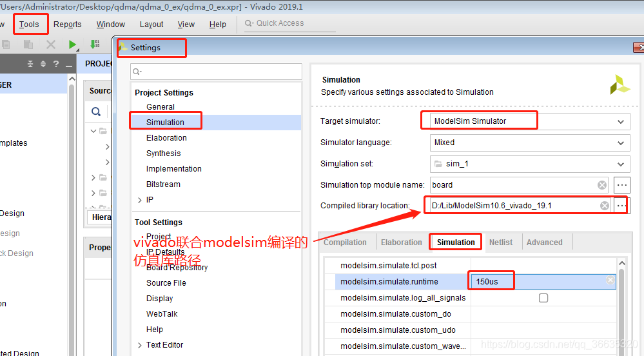Viewport: 644px width, 356px height.
Task: Click the Quick Access search field
Action: pyautogui.click(x=289, y=23)
